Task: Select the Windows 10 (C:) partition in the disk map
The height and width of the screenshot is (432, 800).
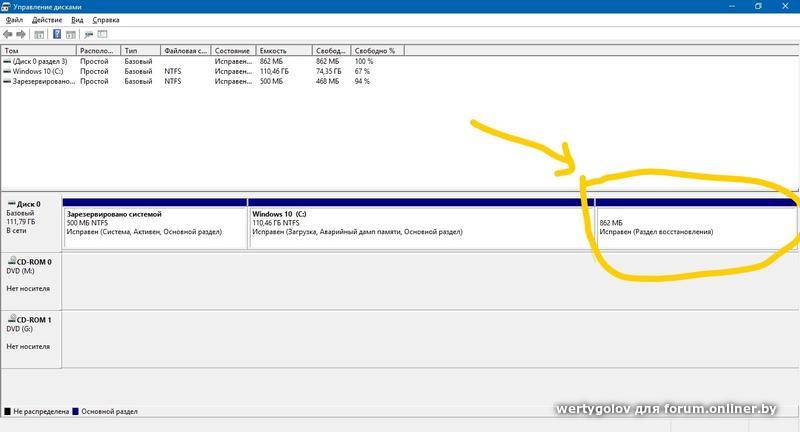Action: coord(421,223)
